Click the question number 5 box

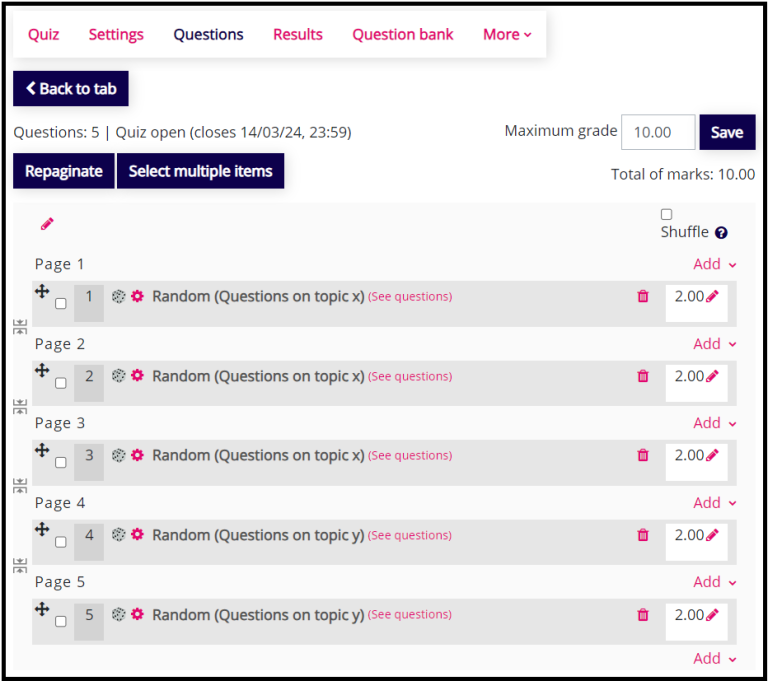coord(89,622)
